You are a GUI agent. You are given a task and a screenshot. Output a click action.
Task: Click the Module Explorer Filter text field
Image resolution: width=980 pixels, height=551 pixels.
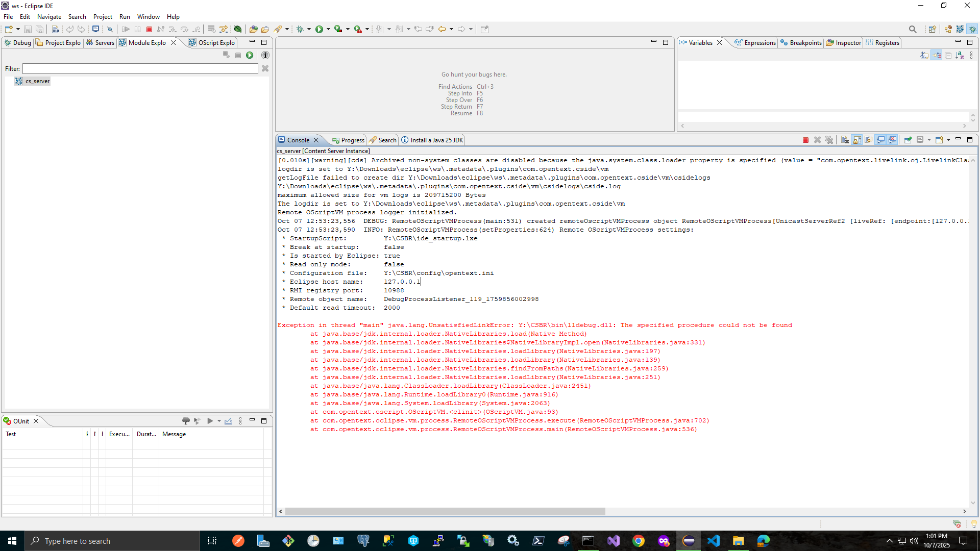[140, 68]
